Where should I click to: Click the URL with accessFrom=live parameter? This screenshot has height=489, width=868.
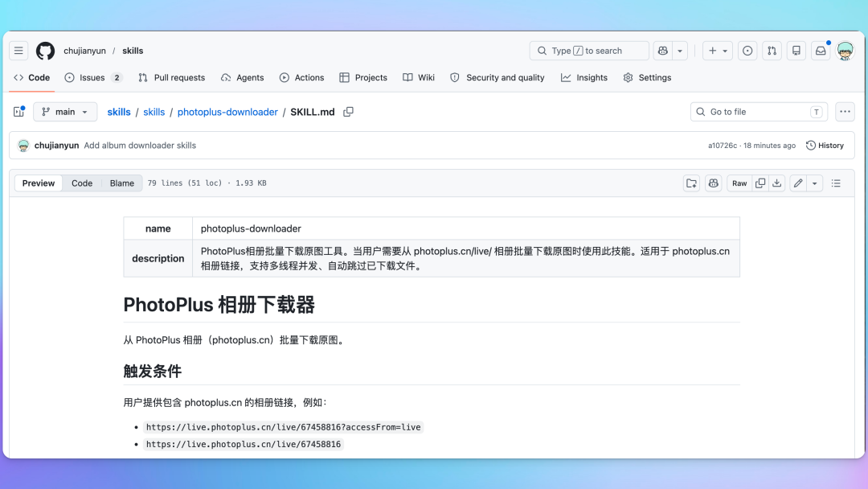click(284, 428)
